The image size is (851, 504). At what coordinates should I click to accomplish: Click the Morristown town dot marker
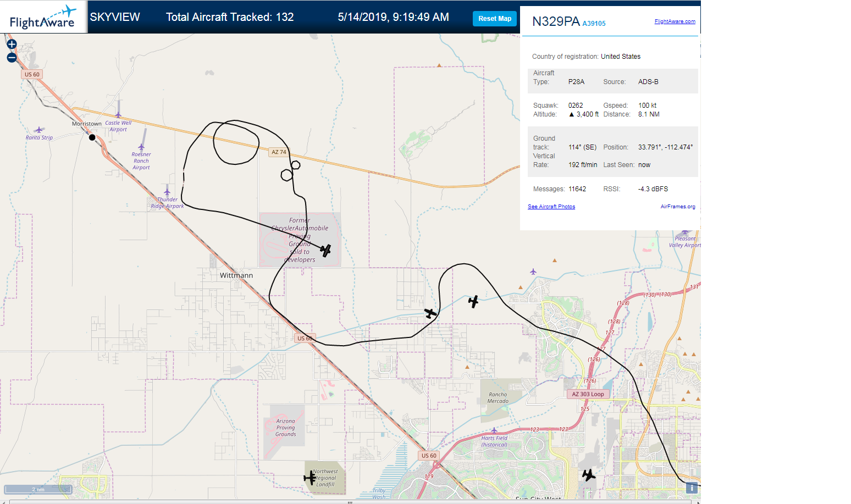point(92,137)
